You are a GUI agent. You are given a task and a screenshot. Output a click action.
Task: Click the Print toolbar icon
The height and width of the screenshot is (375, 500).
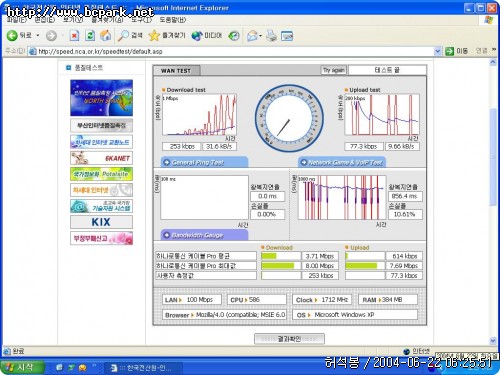pyautogui.click(x=271, y=36)
